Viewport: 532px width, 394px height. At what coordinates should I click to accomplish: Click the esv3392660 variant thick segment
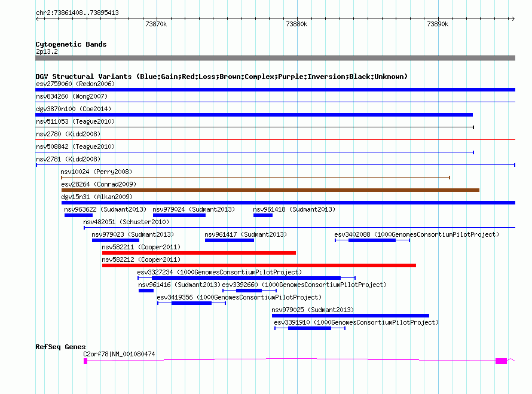click(249, 291)
